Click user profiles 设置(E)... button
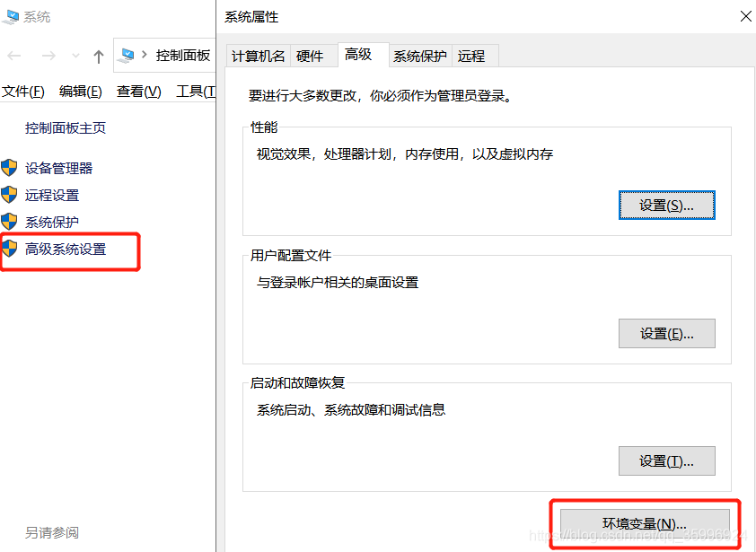The height and width of the screenshot is (552, 756). tap(667, 334)
